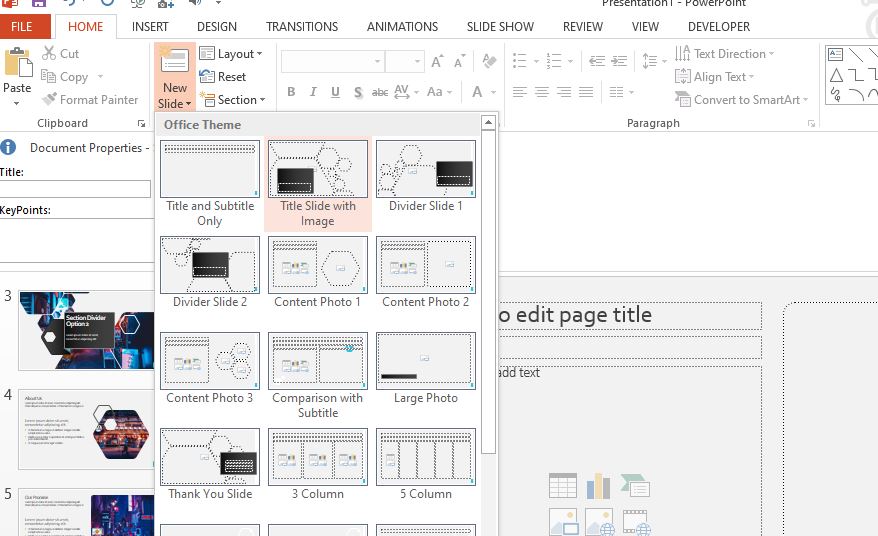Choose Divider Slide 2 layout
878x536 pixels.
tap(210, 273)
